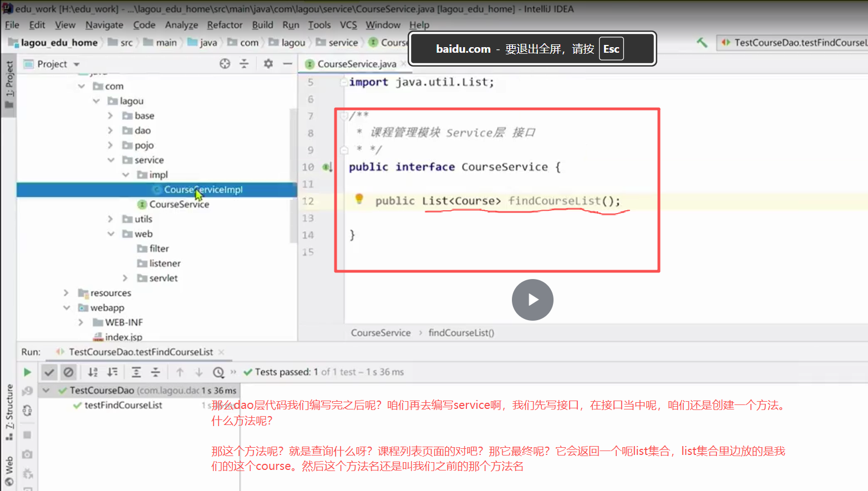Expand the dao package folder
868x491 pixels.
coord(110,130)
